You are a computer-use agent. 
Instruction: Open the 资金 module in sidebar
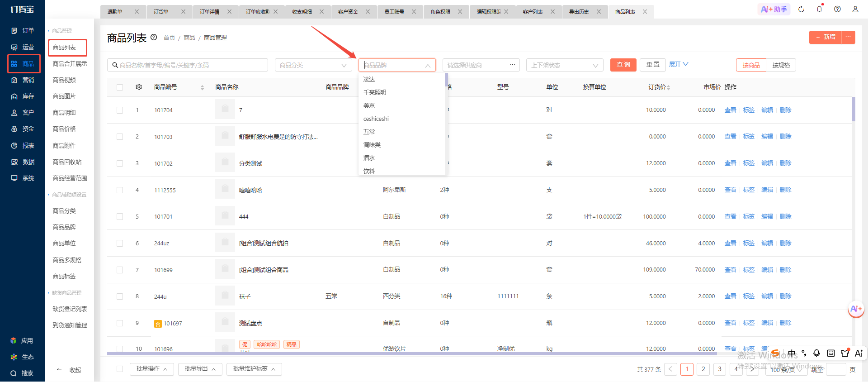(23, 129)
